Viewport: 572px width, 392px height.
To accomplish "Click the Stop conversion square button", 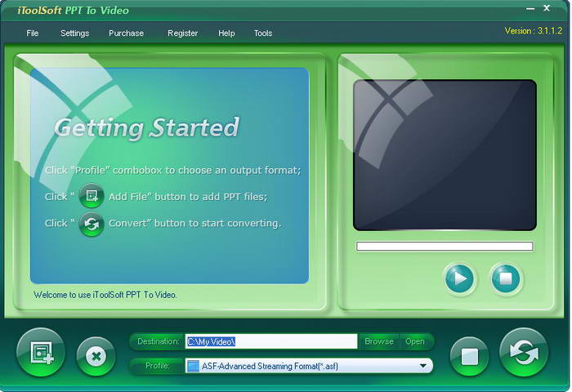I will pyautogui.click(x=470, y=356).
